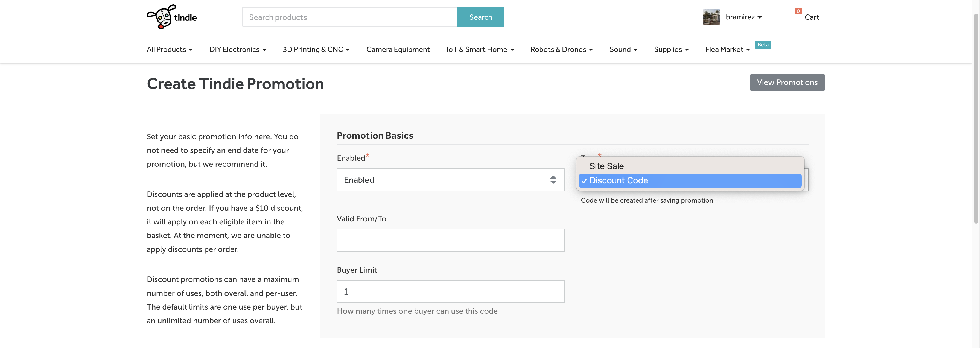980x348 pixels.
Task: Open the Robots & Drones menu
Action: click(561, 49)
